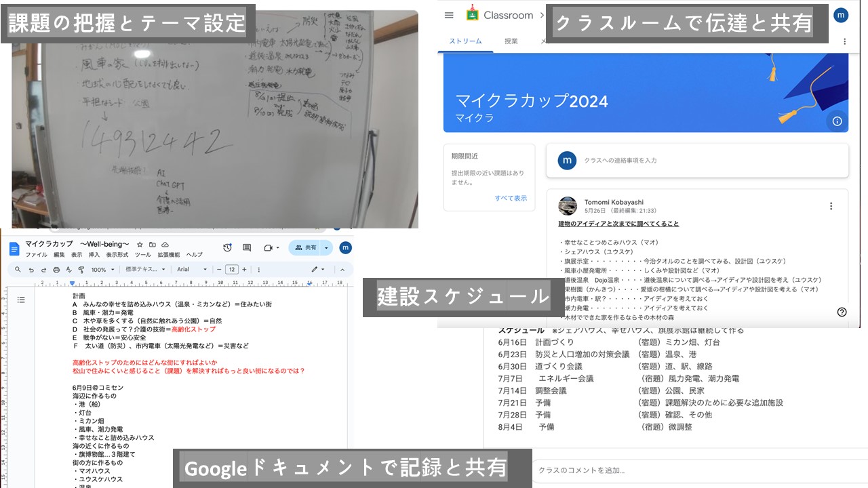This screenshot has height=488, width=868.
Task: Click the spell check icon
Action: [x=68, y=270]
